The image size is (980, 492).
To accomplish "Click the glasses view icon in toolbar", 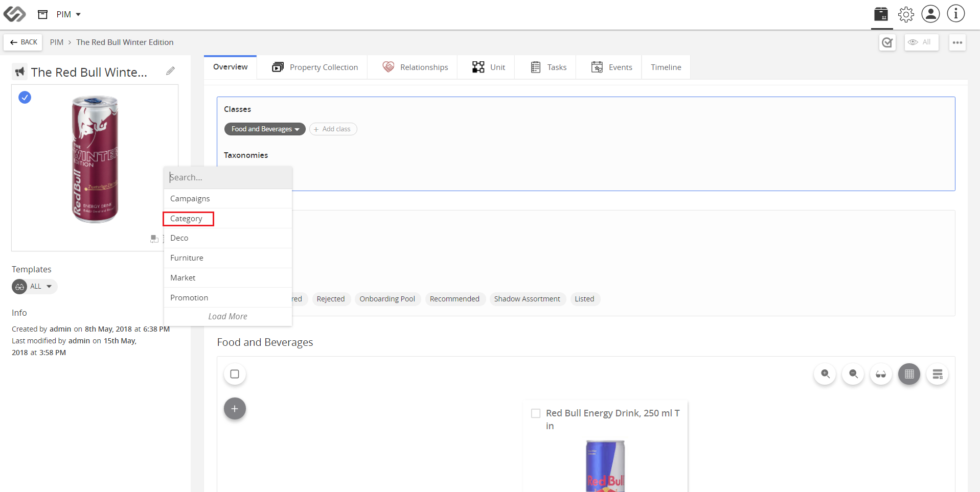I will 881,374.
